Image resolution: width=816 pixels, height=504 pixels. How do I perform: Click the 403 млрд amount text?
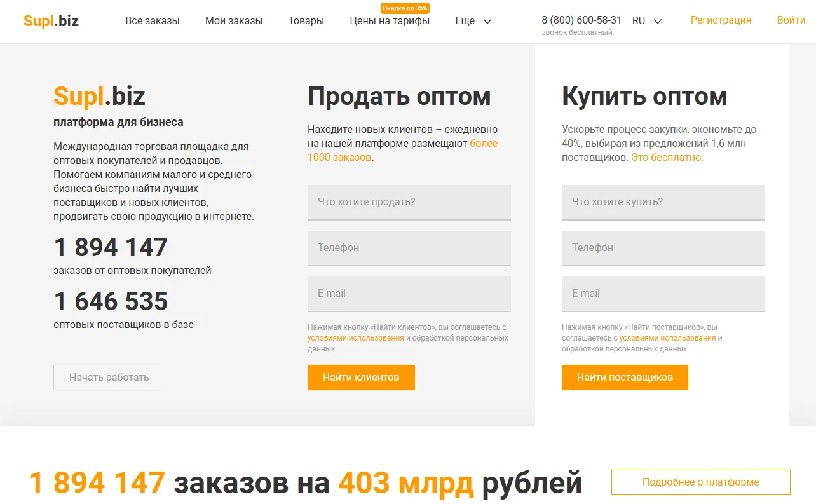coord(406,484)
